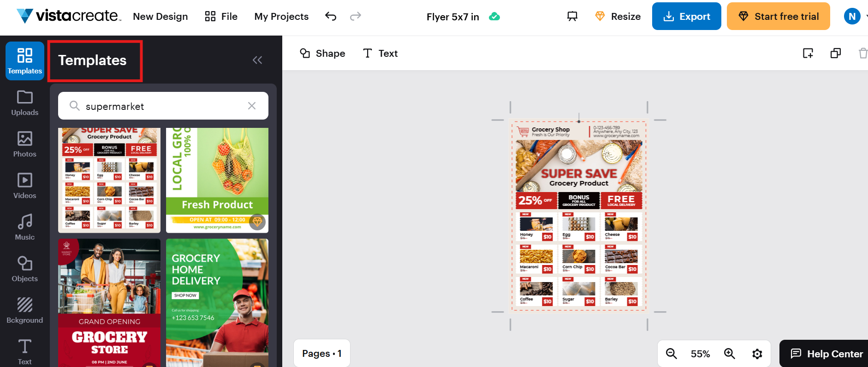Click the duplicate page icon
This screenshot has height=367, width=868.
835,53
